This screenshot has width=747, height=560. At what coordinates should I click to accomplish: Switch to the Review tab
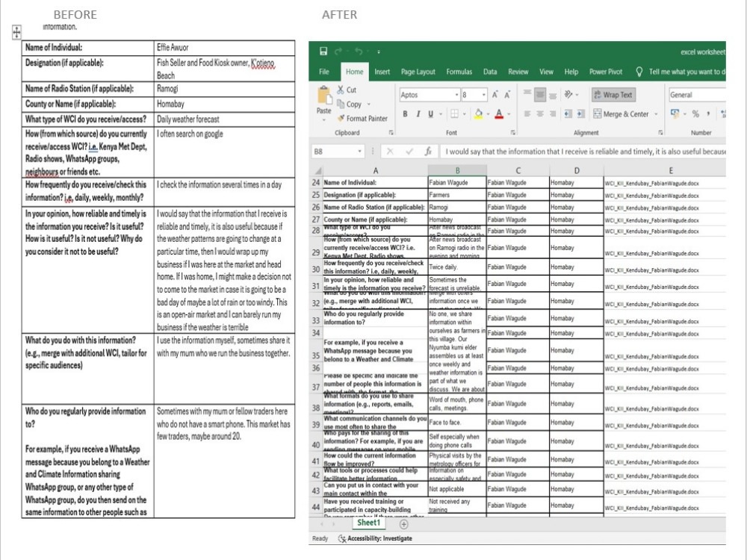pos(518,72)
